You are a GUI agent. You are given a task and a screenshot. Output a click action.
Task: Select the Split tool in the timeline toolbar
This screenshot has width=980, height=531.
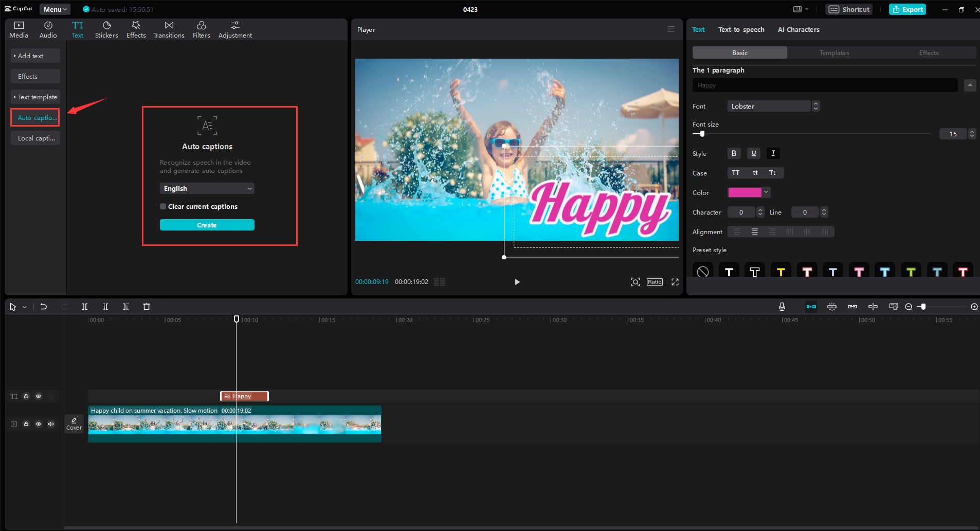85,306
